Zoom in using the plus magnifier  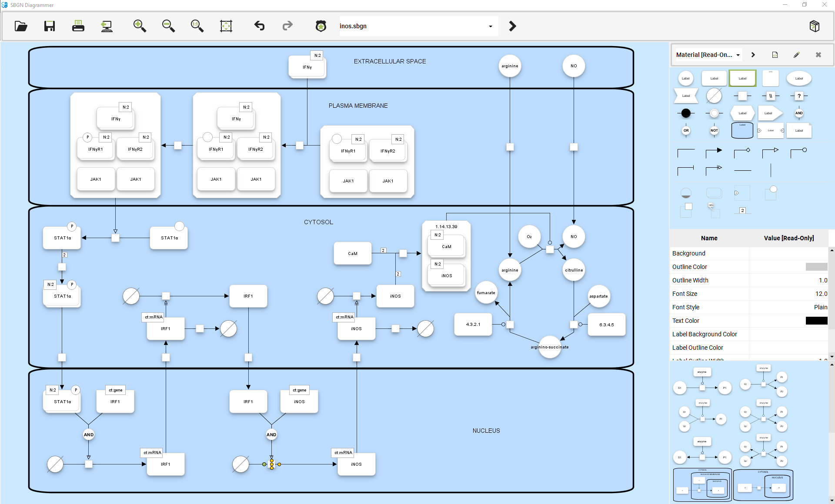click(140, 27)
